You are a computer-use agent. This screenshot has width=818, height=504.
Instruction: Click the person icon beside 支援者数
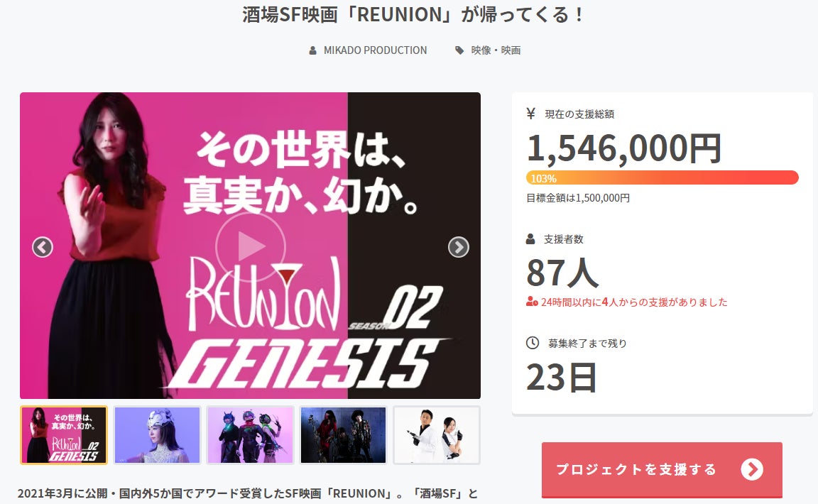coord(530,239)
